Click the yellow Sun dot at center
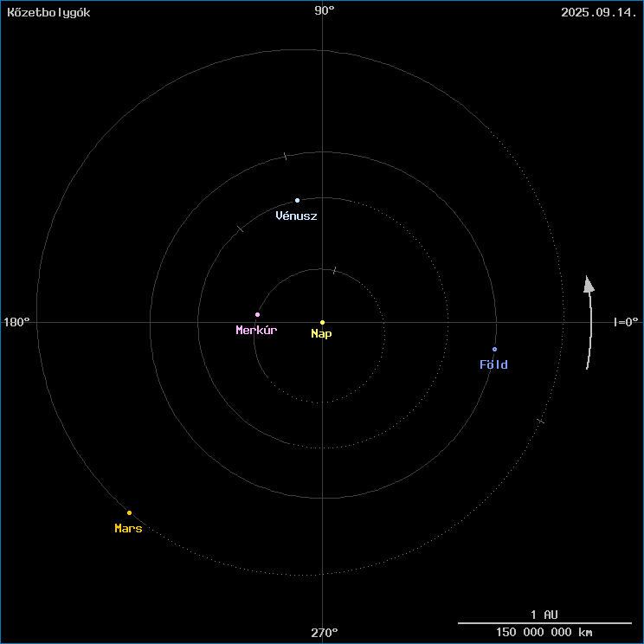Screen dimensions: 644x644 click(x=322, y=322)
